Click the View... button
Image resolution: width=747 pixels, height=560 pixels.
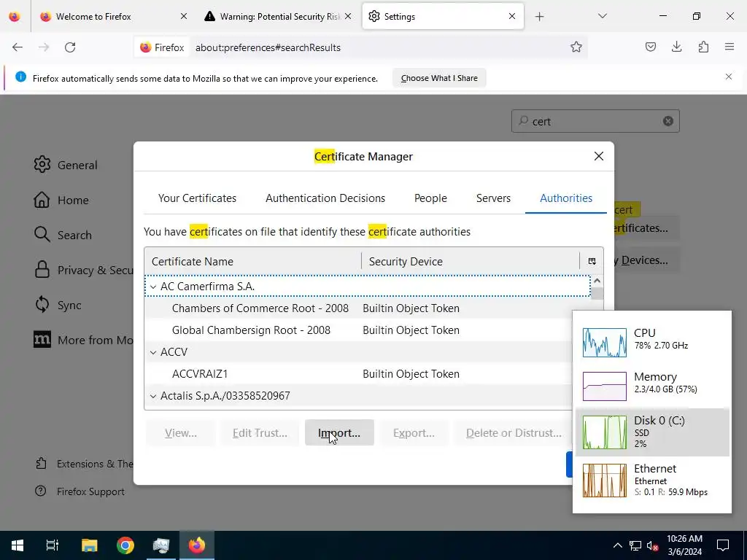[x=181, y=433]
